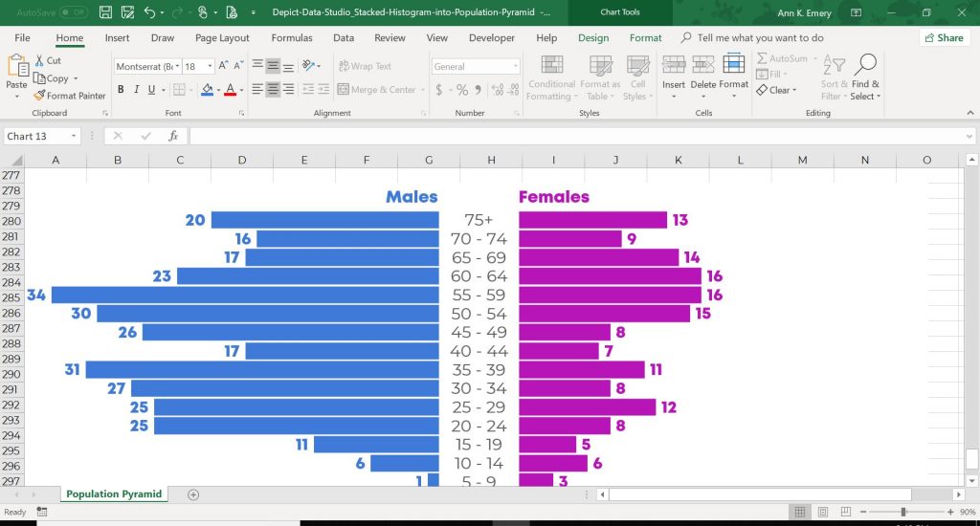
Task: Click Select All corner triangle
Action: (x=16, y=161)
